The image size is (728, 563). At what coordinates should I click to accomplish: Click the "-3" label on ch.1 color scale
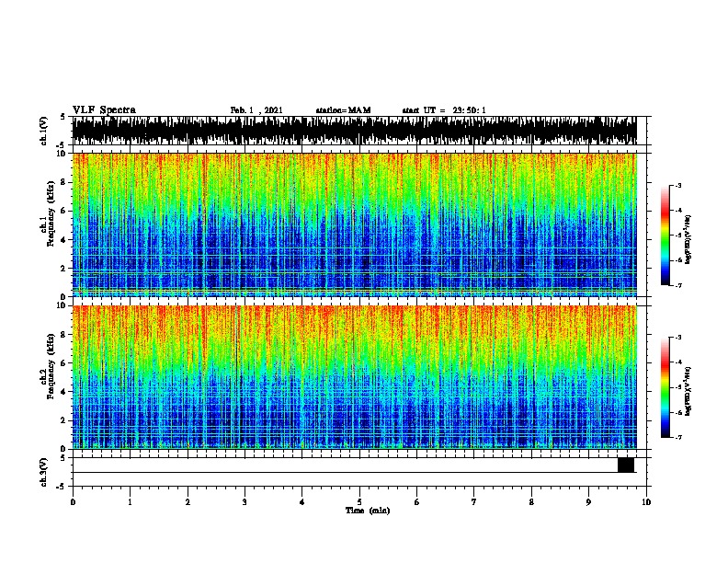point(678,185)
